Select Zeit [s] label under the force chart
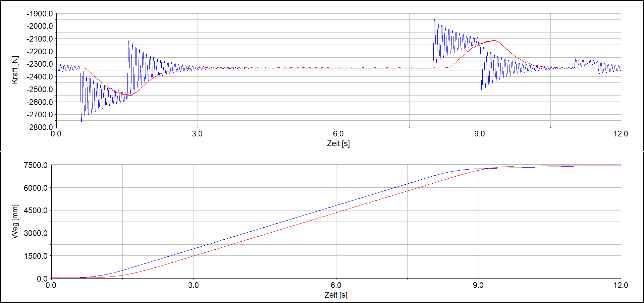Screen dimensions: 644x303 338,143
